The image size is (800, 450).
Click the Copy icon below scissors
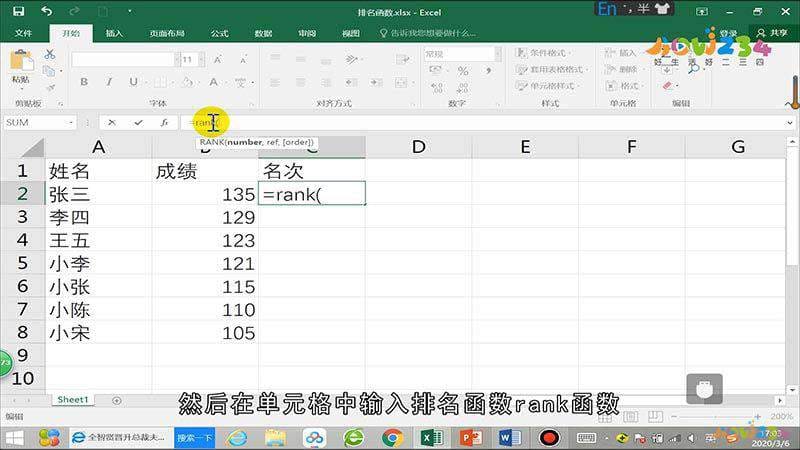(49, 71)
